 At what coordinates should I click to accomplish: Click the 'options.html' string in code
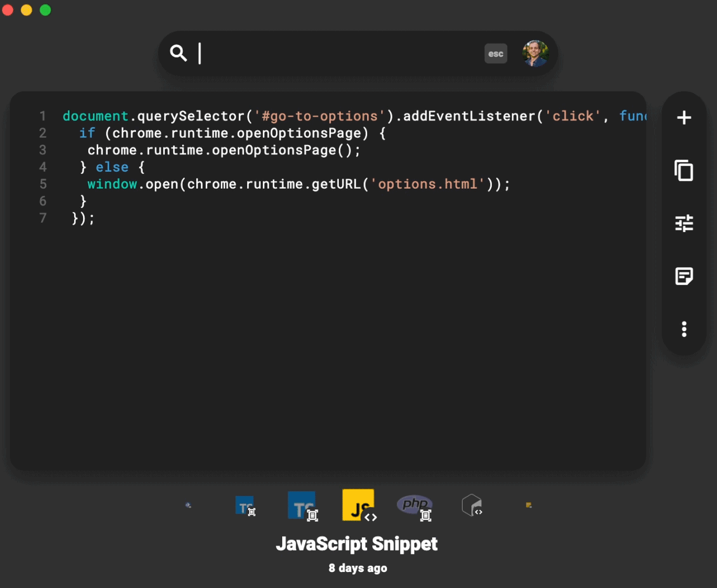(x=427, y=184)
